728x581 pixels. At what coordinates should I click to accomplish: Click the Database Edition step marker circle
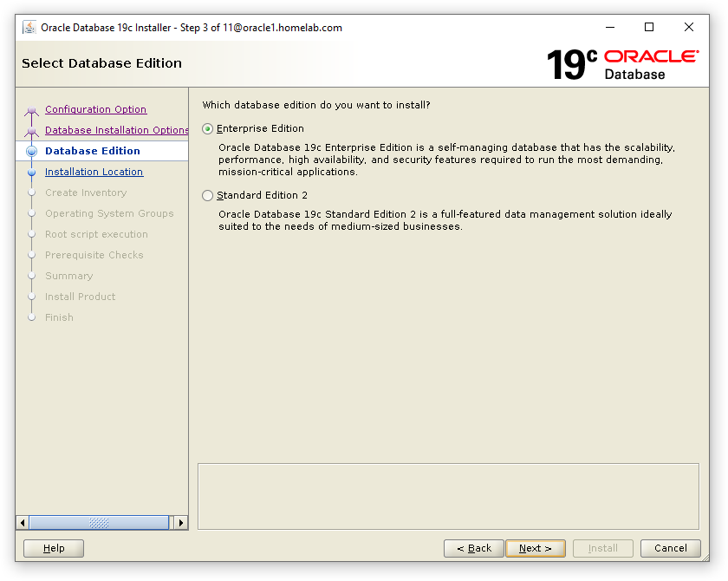tap(32, 150)
